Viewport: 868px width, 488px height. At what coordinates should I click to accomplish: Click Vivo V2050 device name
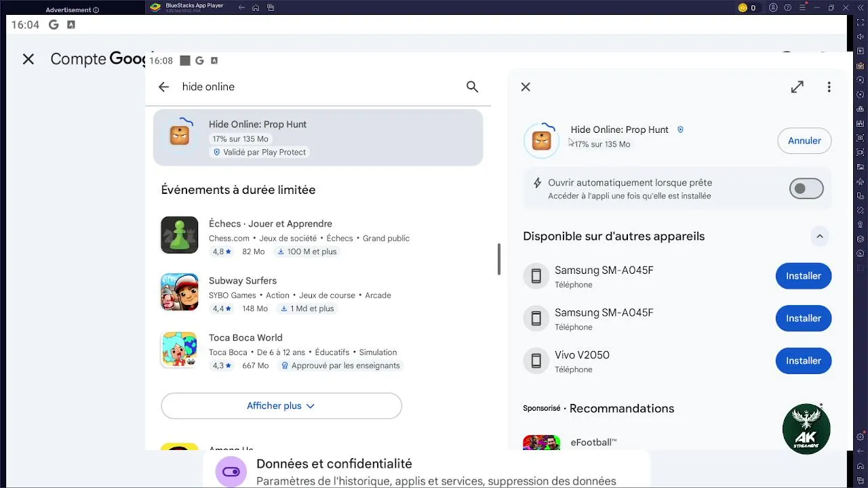click(582, 355)
